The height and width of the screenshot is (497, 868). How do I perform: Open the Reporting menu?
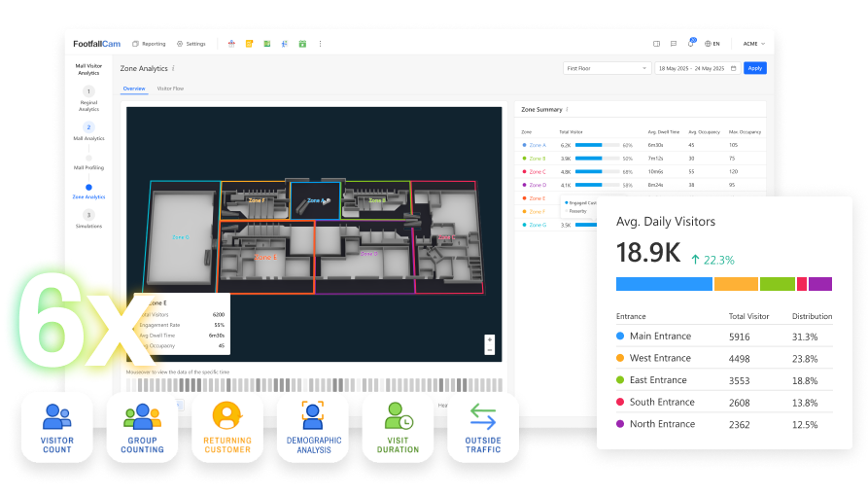pos(149,44)
